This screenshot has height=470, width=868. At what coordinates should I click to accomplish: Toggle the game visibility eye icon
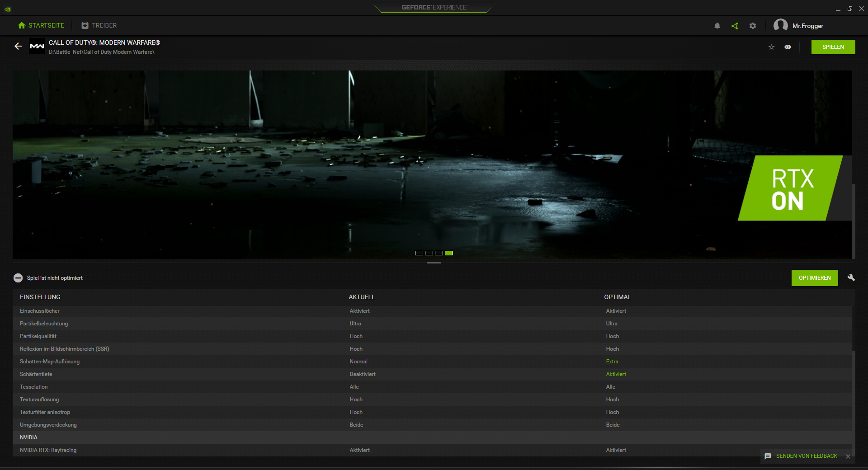pos(788,47)
